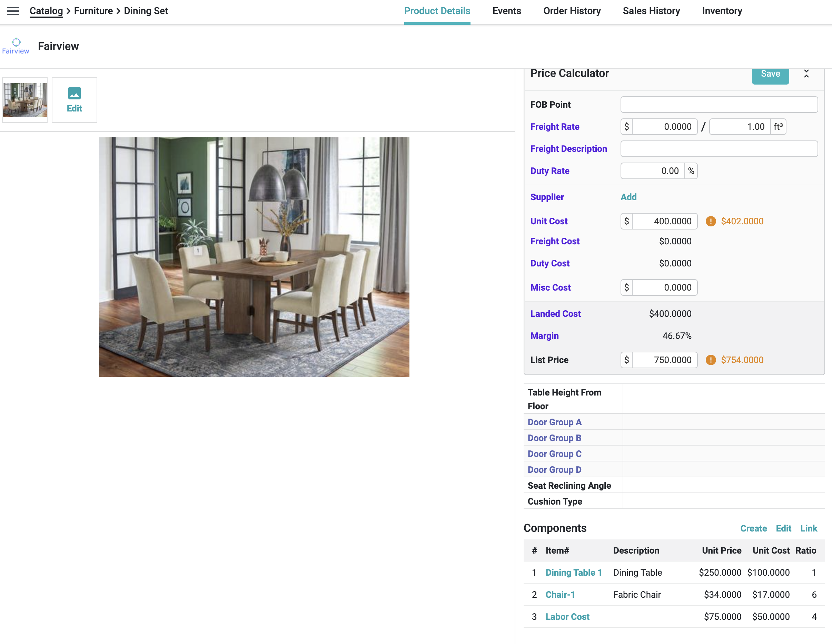Focus the Duty Rate percent field
The width and height of the screenshot is (832, 644).
pyautogui.click(x=653, y=171)
